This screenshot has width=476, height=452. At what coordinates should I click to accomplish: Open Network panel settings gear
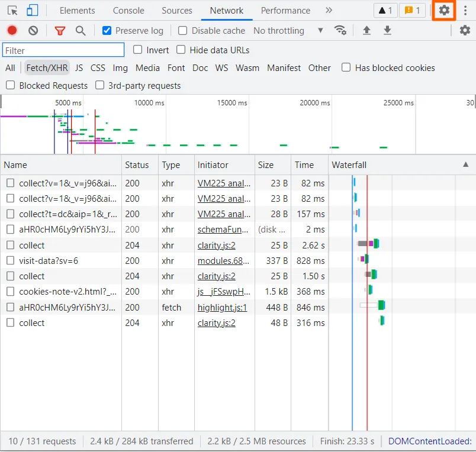[465, 30]
